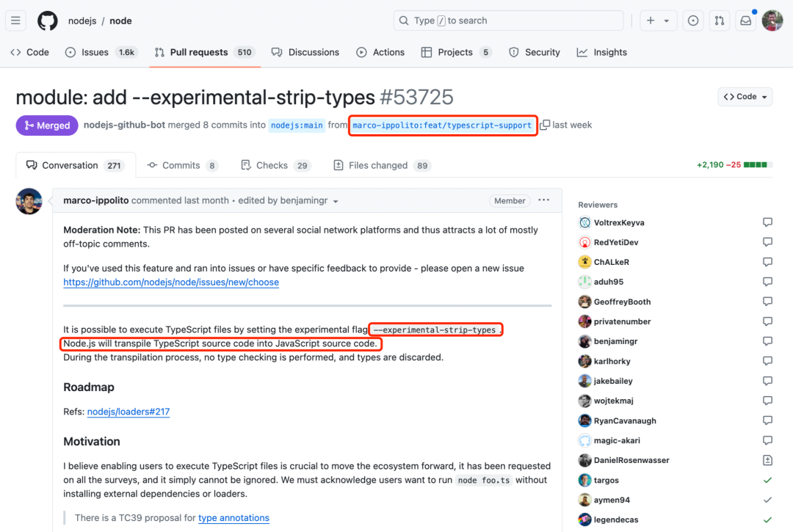The image size is (793, 532).
Task: Click the Member badge on the comment
Action: [510, 200]
